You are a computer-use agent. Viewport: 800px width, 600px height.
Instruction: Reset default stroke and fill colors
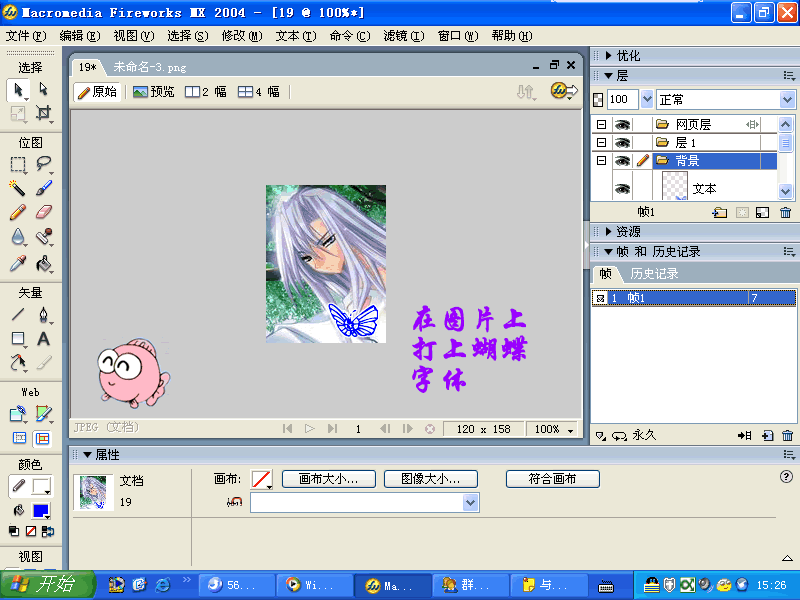14,532
